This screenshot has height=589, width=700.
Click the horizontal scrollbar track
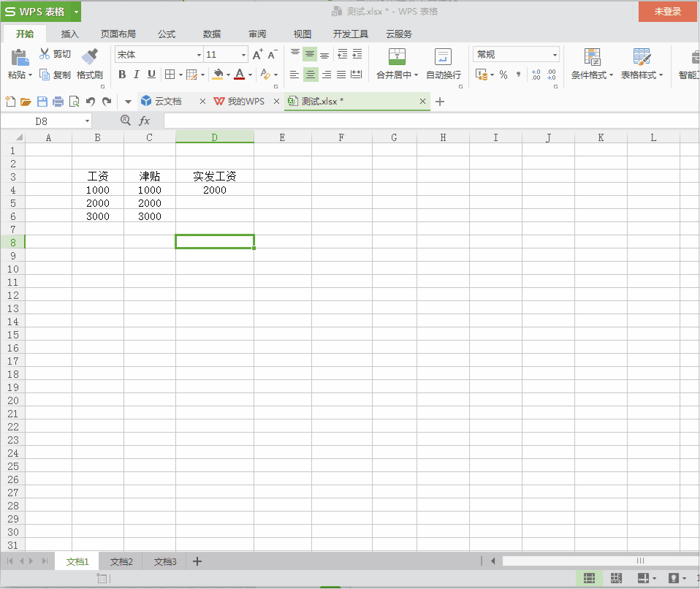(601, 561)
